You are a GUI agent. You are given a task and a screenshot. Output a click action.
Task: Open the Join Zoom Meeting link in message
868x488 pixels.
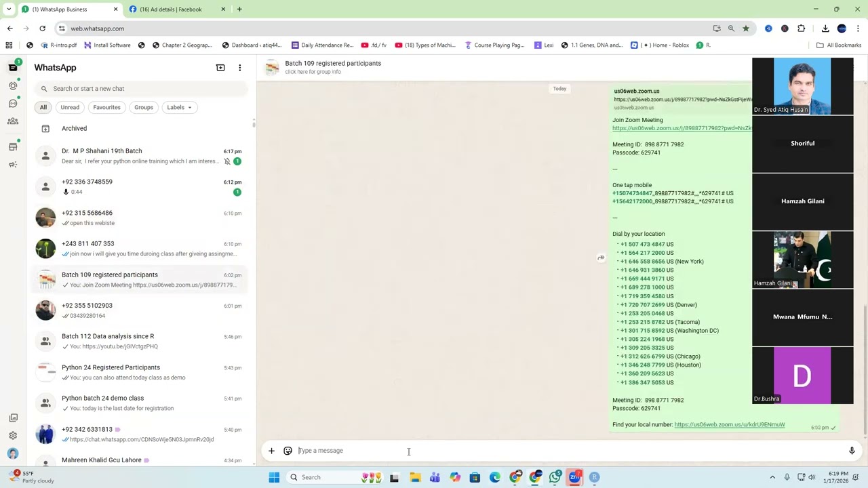point(682,128)
